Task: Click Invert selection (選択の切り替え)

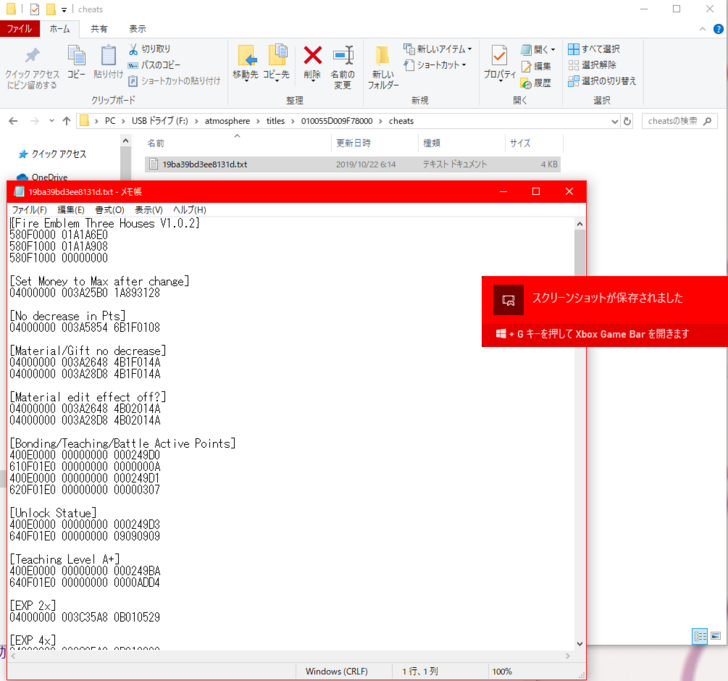Action: click(602, 81)
